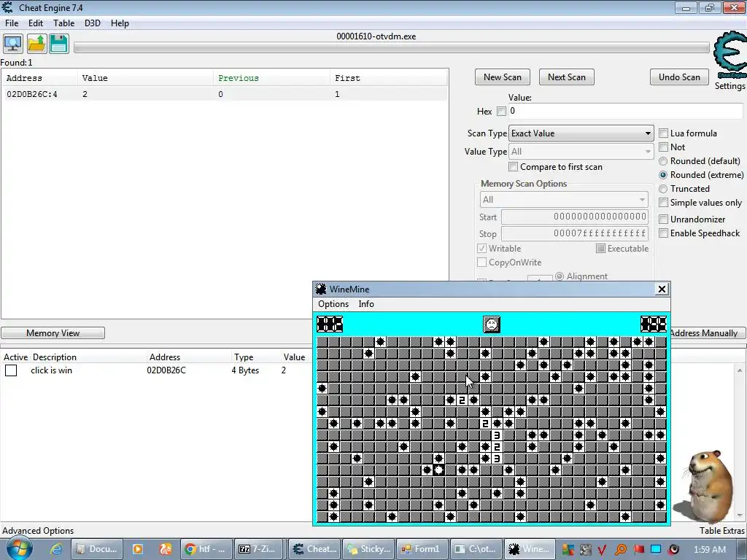Click the Next Scan button
747x560 pixels.
point(566,77)
